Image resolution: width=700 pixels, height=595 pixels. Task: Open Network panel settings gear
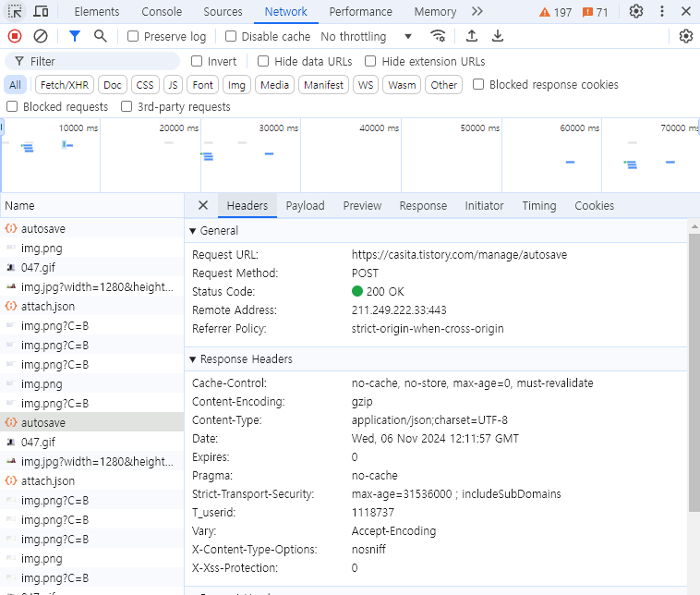point(686,36)
